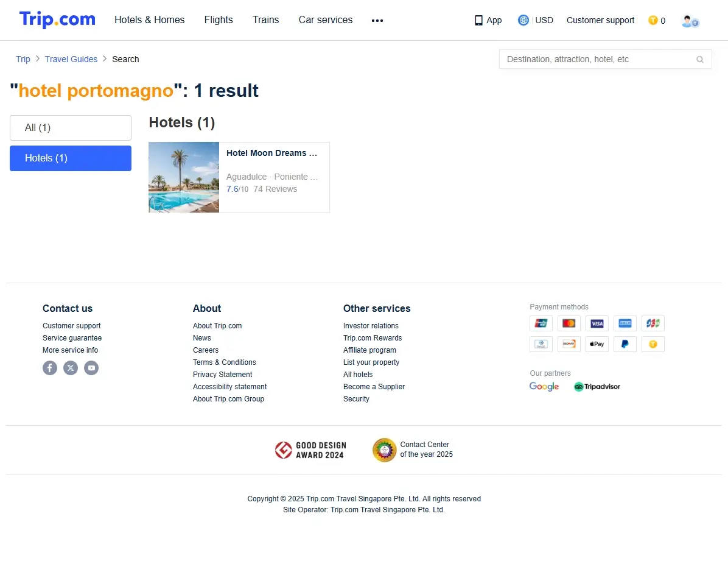
Task: Click the globe language icon
Action: (x=523, y=20)
